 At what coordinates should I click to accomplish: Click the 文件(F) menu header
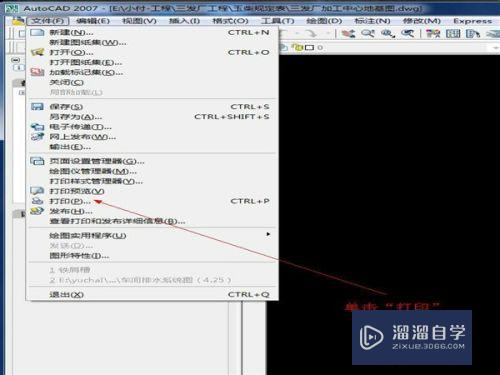tap(48, 21)
